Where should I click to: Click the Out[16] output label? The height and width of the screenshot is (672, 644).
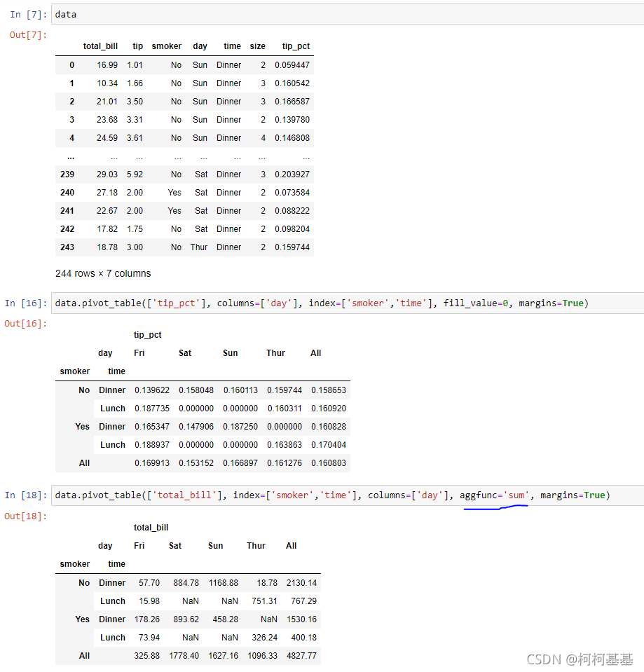tap(26, 323)
